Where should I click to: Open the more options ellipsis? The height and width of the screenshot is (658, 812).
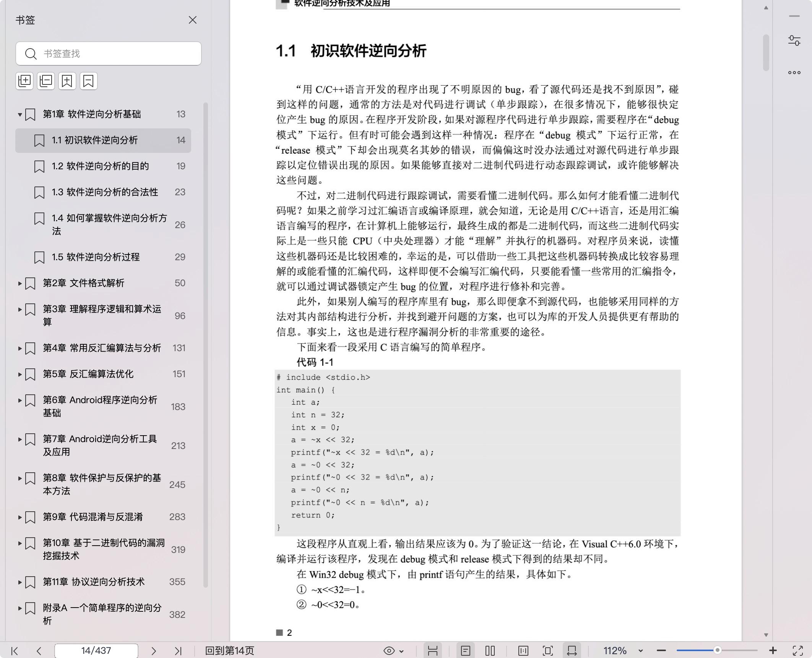(x=794, y=73)
